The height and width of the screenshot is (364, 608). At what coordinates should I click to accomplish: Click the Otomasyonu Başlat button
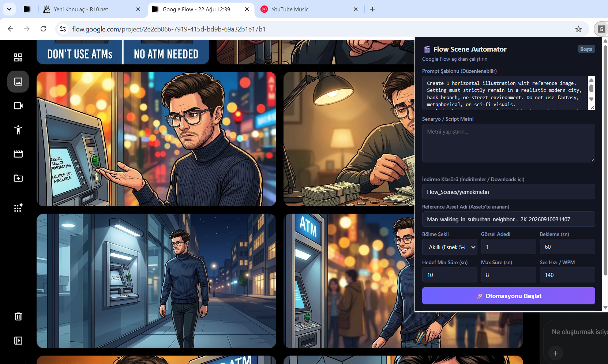click(x=508, y=296)
